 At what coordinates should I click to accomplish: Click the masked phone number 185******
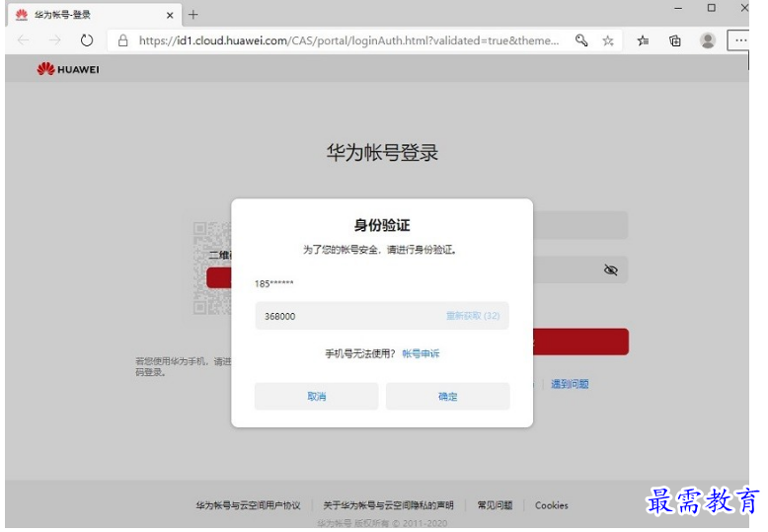pos(273,283)
